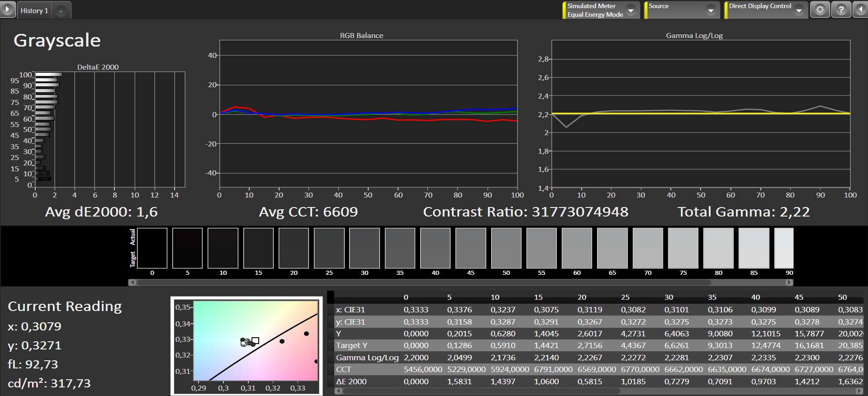
Task: Pick the 85 percent gray swatch
Action: click(754, 248)
